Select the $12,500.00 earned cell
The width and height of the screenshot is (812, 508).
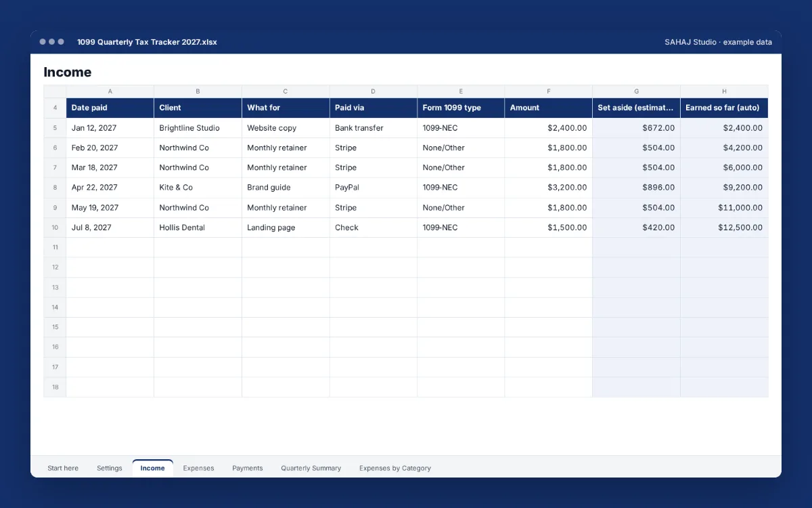[724, 228]
